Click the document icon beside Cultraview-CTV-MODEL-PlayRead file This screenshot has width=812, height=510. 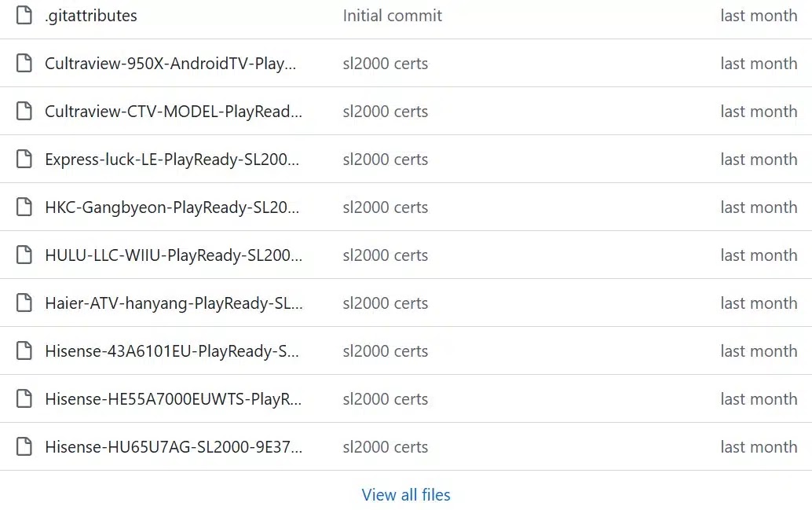24,111
